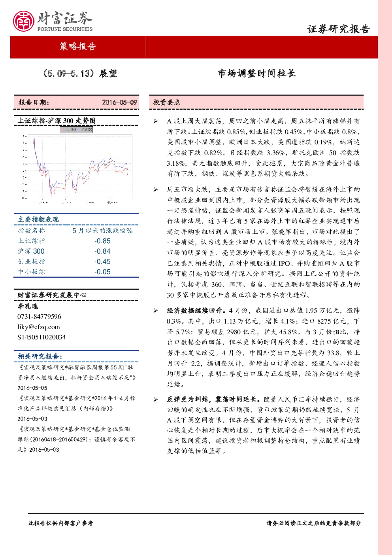Click the report date "2016-05-09"
The image size is (392, 555).
120,102
